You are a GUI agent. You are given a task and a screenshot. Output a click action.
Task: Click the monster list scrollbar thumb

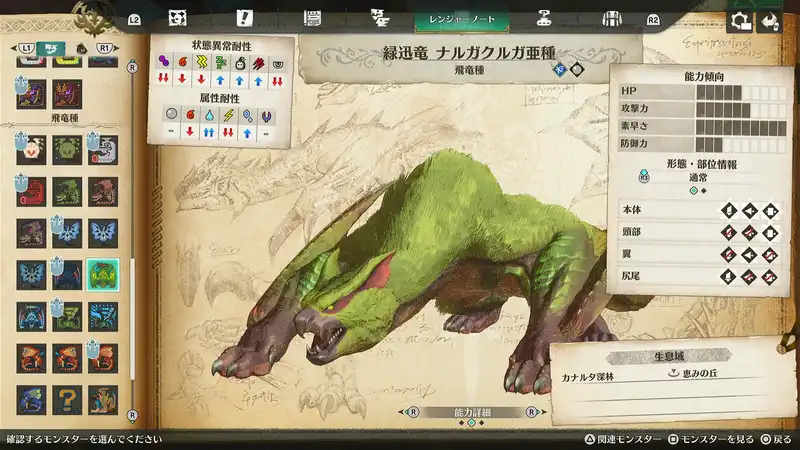133,319
